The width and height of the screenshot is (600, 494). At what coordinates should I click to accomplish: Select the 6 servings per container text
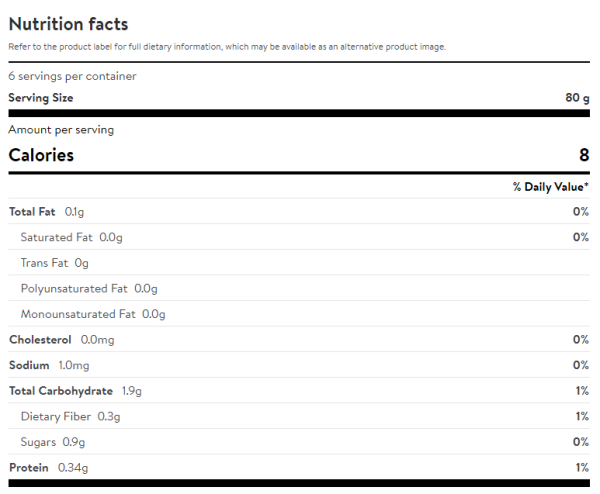(x=72, y=76)
